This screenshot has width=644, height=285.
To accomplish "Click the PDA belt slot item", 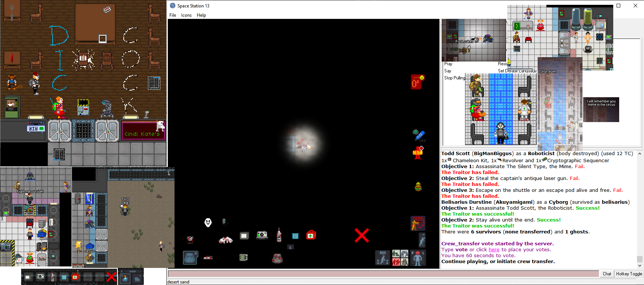I will coord(243,257).
